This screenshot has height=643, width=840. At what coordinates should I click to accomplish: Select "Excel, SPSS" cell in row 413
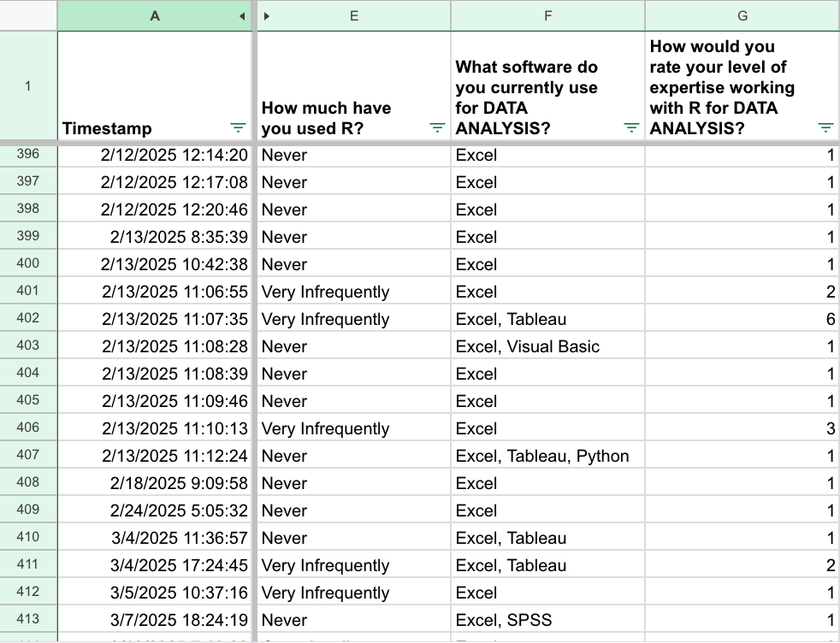pyautogui.click(x=547, y=620)
